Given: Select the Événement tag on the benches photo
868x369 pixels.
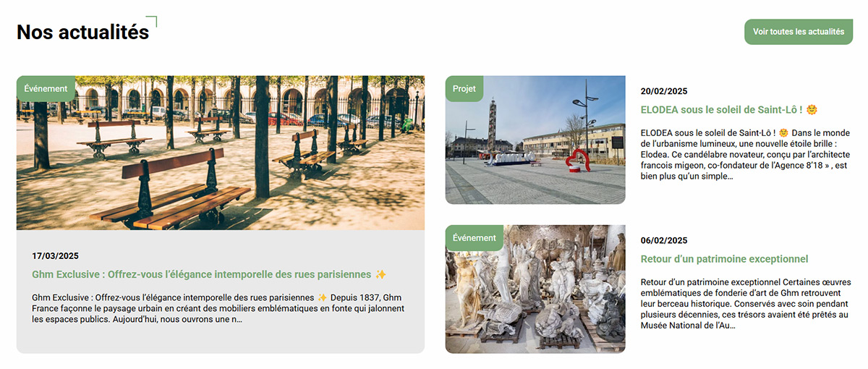Looking at the screenshot, I should point(46,89).
